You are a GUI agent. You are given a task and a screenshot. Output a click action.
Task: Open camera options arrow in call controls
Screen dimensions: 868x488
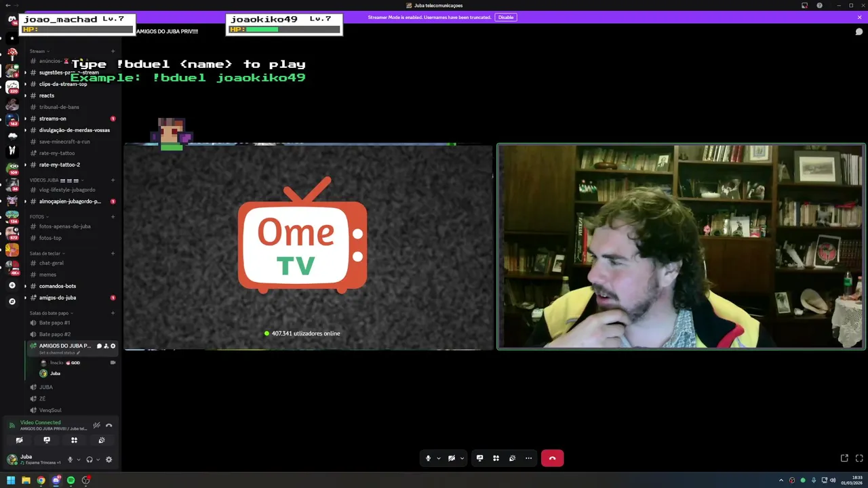coord(462,458)
